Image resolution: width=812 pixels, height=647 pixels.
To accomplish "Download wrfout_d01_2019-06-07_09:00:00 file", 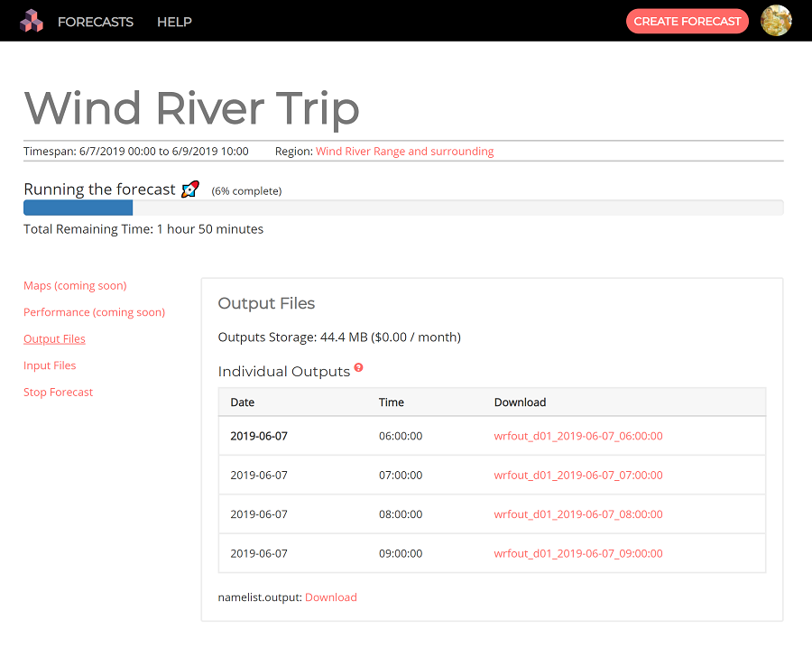I will tap(577, 554).
